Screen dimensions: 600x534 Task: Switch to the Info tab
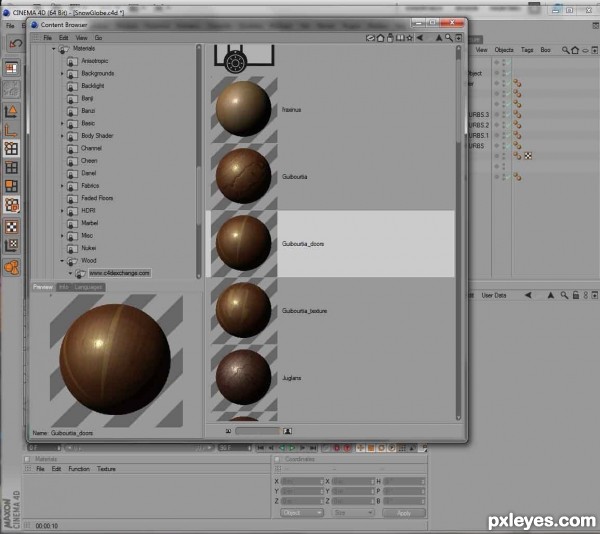pos(64,287)
